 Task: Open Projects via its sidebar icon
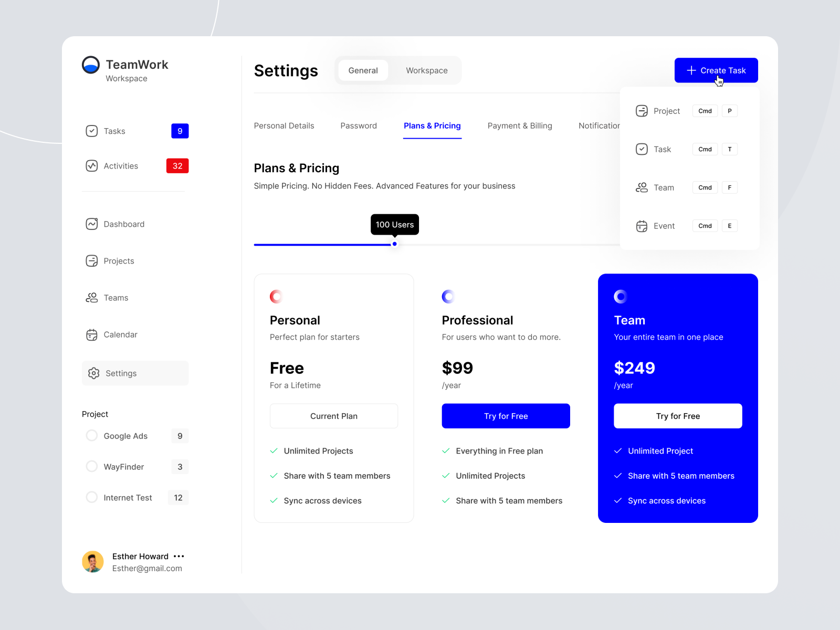91,261
